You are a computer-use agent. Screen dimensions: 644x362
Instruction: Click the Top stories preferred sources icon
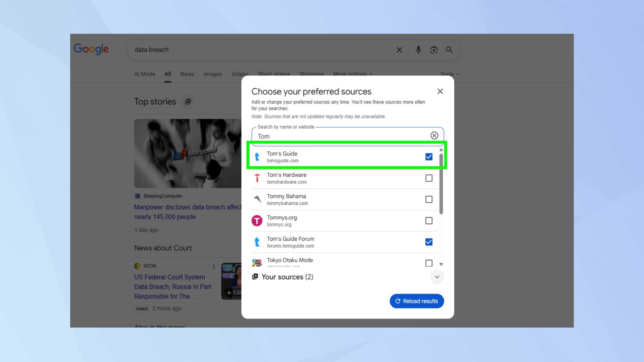pyautogui.click(x=188, y=102)
